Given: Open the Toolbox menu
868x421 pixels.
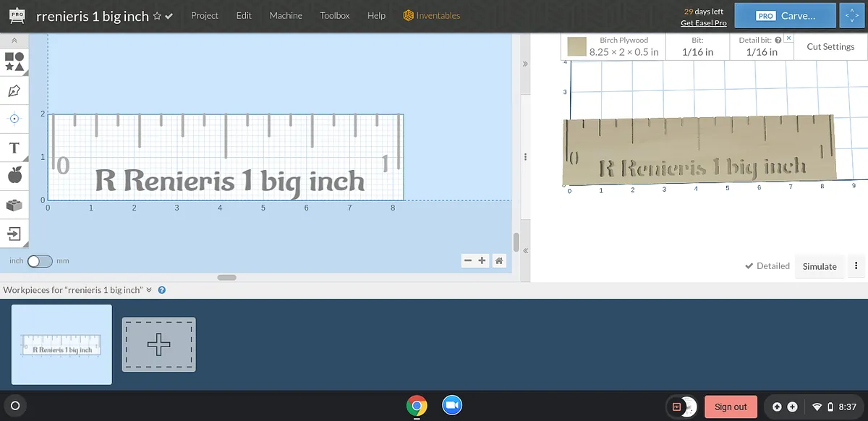Looking at the screenshot, I should click(335, 15).
